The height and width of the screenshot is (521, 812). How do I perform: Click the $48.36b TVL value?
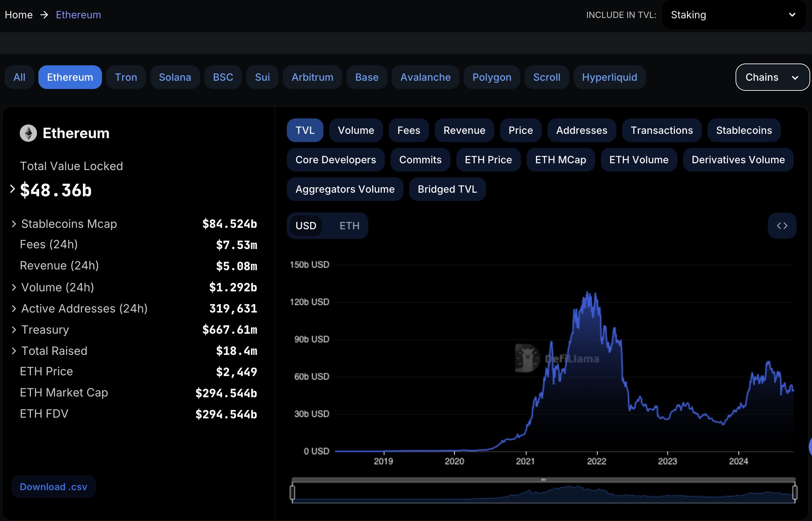click(x=56, y=190)
